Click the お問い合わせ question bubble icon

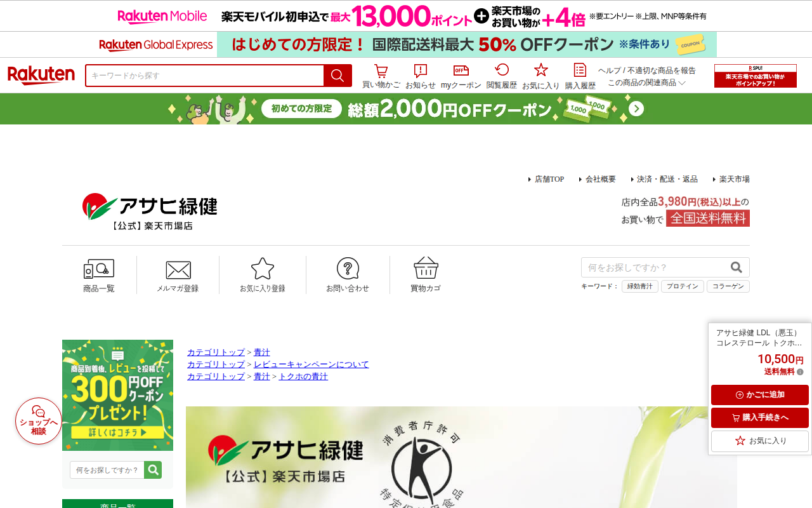(348, 275)
